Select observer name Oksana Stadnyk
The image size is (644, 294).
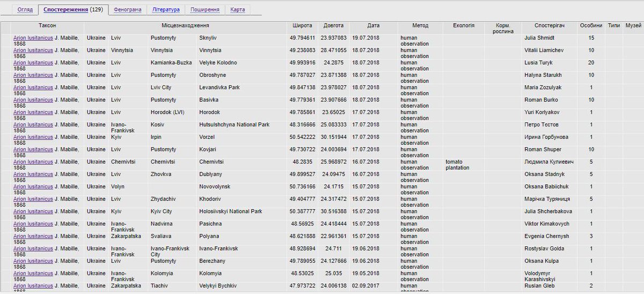[544, 174]
